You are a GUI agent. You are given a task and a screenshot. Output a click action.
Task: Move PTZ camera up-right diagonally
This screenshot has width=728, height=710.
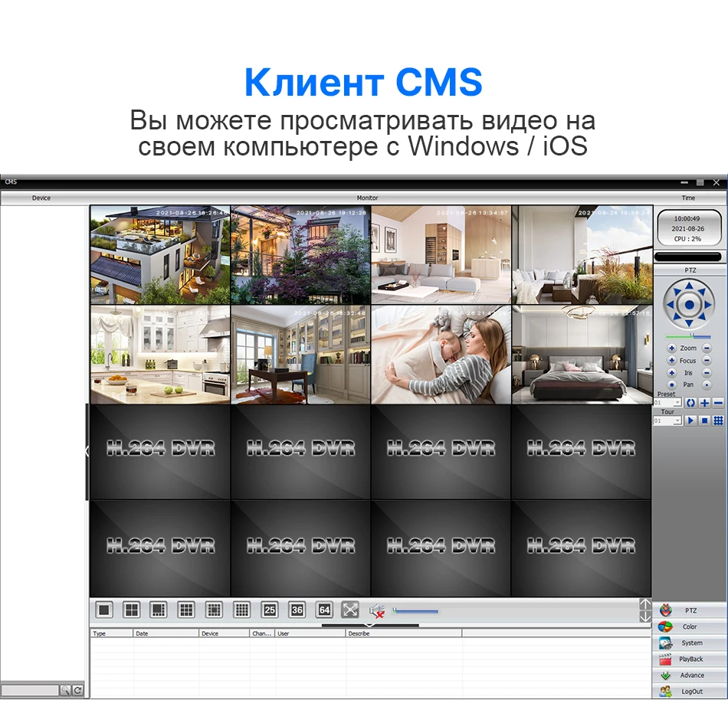click(701, 292)
